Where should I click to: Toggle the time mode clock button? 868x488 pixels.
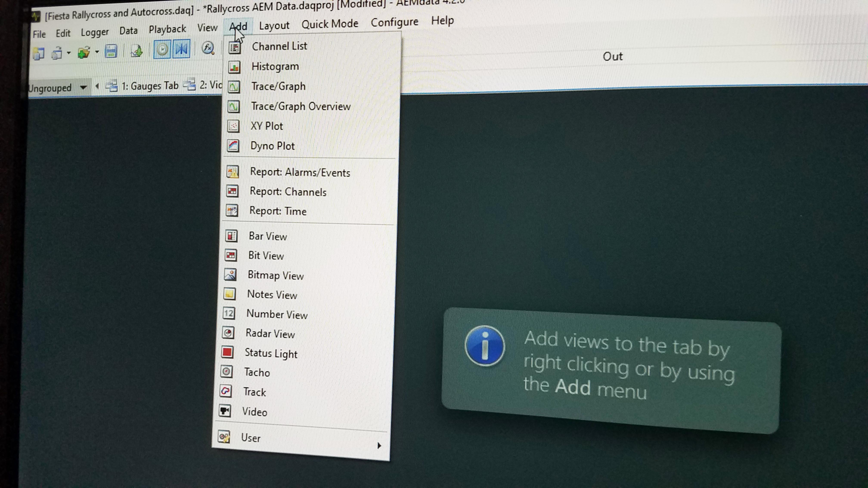coord(162,49)
